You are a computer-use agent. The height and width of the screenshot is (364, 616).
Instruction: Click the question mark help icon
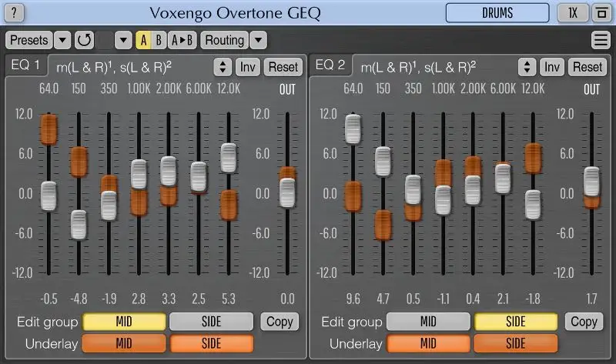pyautogui.click(x=15, y=13)
